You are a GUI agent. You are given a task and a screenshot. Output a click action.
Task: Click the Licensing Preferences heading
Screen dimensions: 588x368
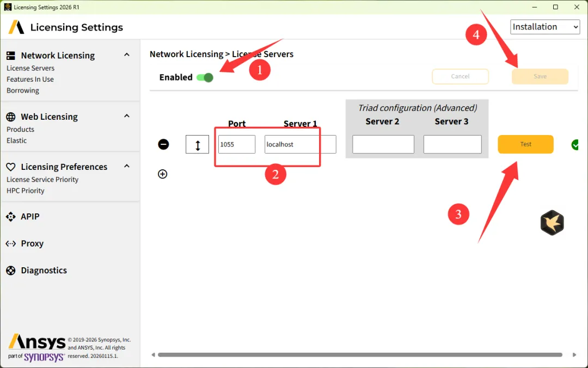pyautogui.click(x=64, y=167)
